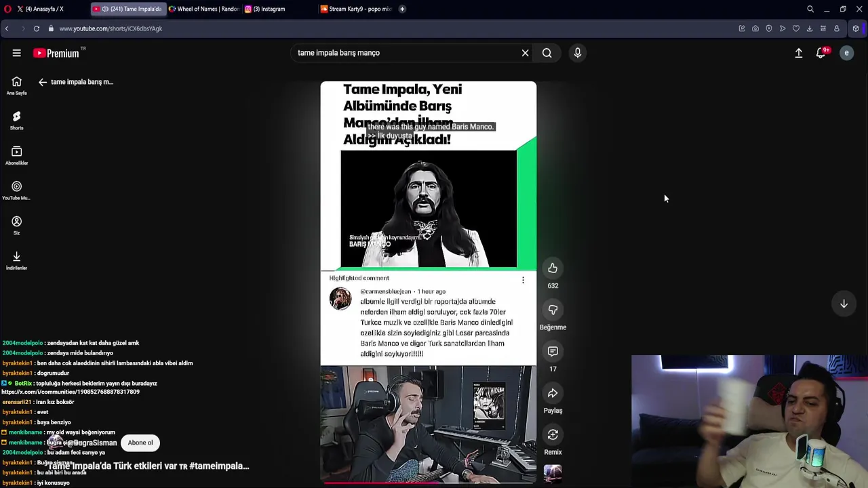868x488 pixels.
Task: Click the Short title with #tameimpala
Action: [149, 466]
